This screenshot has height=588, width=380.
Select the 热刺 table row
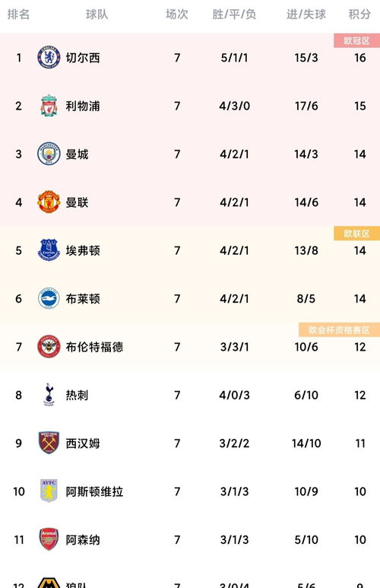pyautogui.click(x=190, y=395)
